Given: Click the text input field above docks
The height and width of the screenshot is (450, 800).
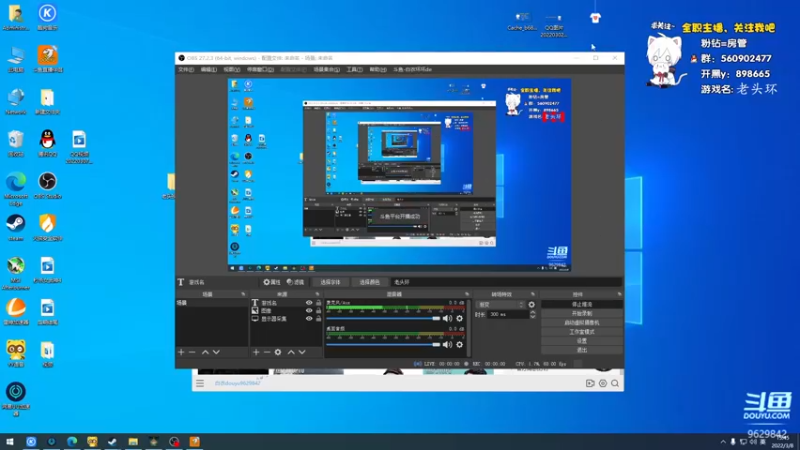Looking at the screenshot, I should point(506,282).
